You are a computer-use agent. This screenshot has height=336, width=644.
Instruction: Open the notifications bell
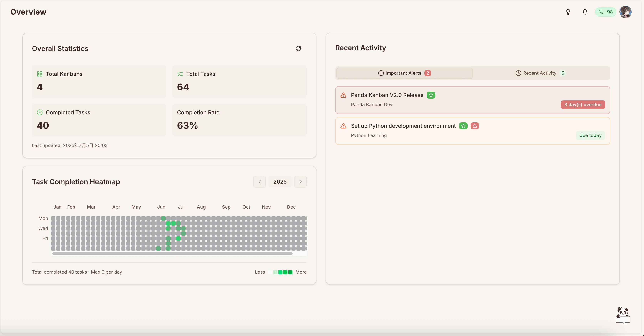click(585, 12)
